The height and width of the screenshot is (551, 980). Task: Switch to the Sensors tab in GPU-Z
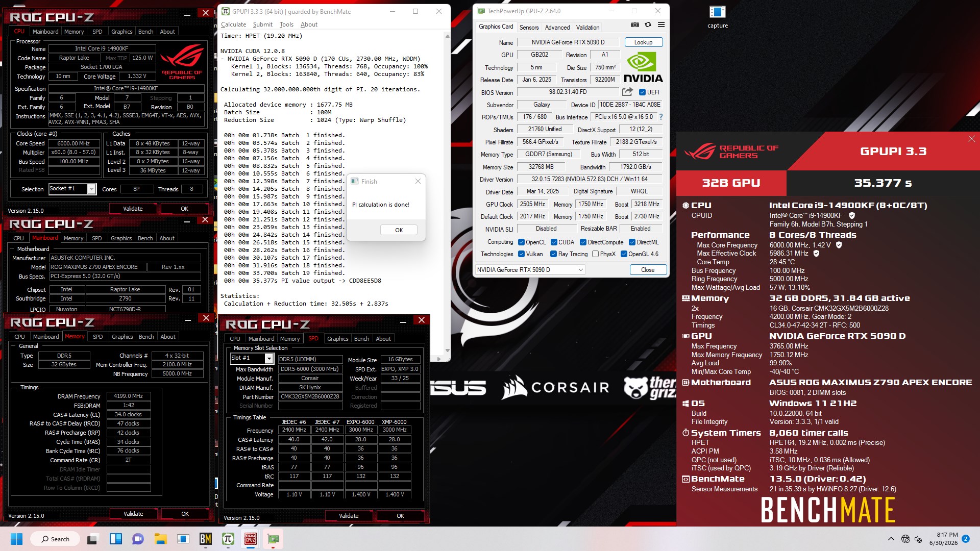click(529, 28)
